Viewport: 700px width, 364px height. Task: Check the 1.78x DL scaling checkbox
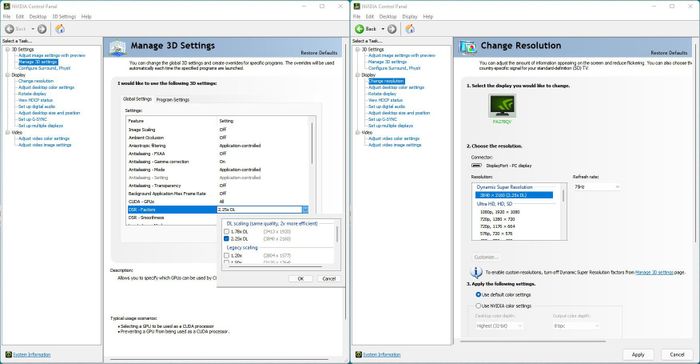(226, 231)
